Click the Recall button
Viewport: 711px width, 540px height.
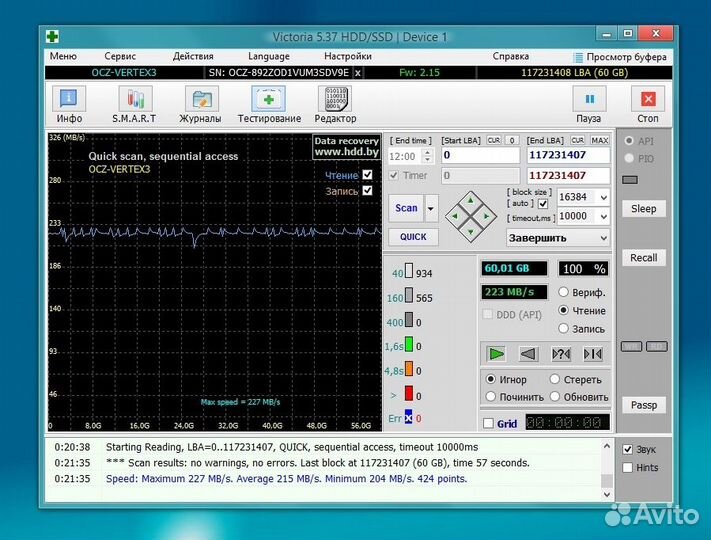643,258
